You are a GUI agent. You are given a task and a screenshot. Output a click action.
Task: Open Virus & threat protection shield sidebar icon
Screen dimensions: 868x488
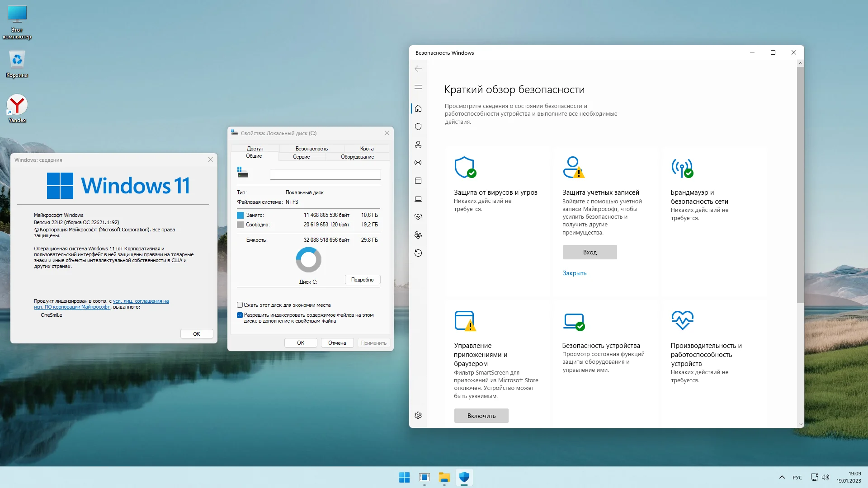pos(418,127)
